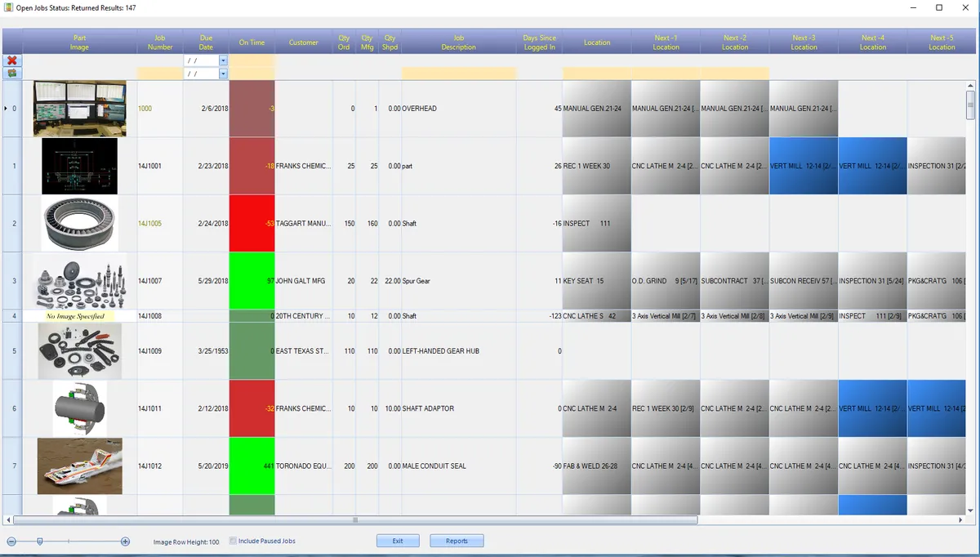Click the Reports button
980x557 pixels.
pos(457,541)
